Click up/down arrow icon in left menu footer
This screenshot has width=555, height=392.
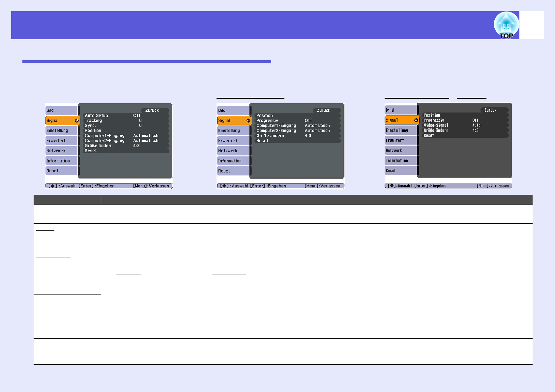tap(52, 186)
